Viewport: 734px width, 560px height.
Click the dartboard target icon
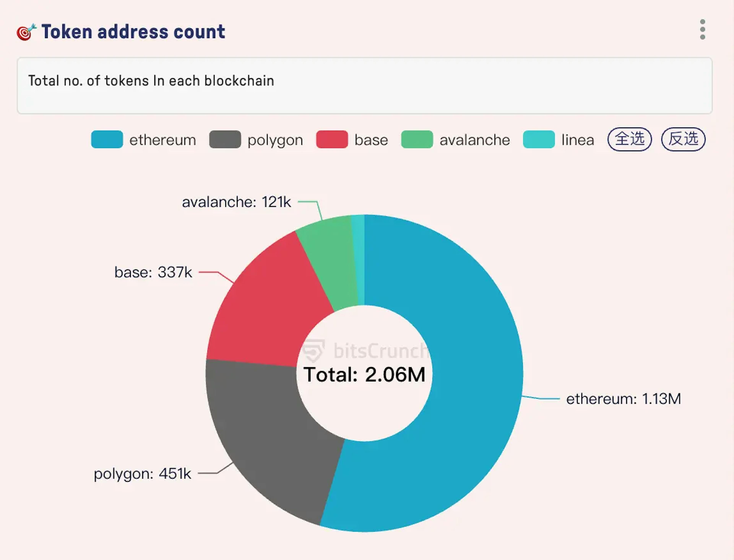tap(26, 32)
